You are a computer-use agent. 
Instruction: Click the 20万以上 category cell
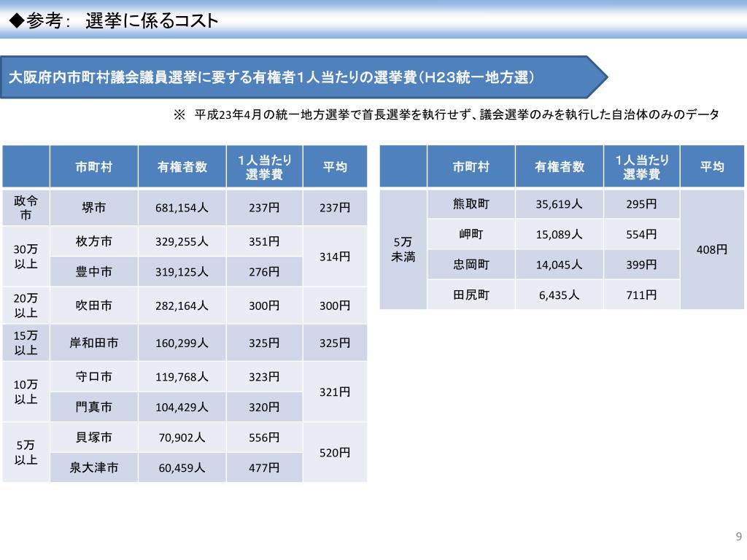point(26,306)
